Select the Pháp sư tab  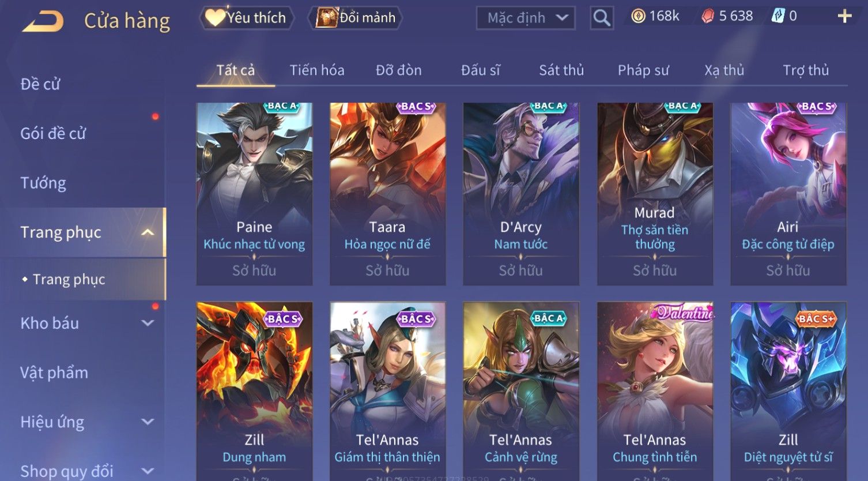pyautogui.click(x=643, y=70)
